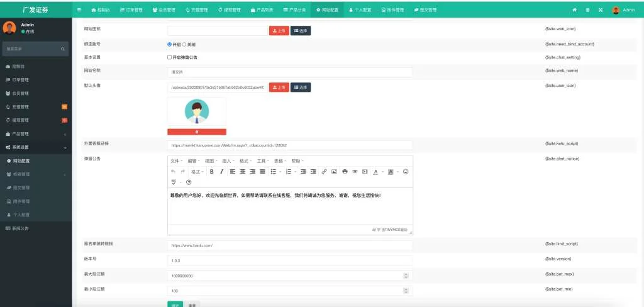Insert a numbered list in the editor
Image resolution: width=644 pixels, height=307 pixels.
tap(288, 171)
